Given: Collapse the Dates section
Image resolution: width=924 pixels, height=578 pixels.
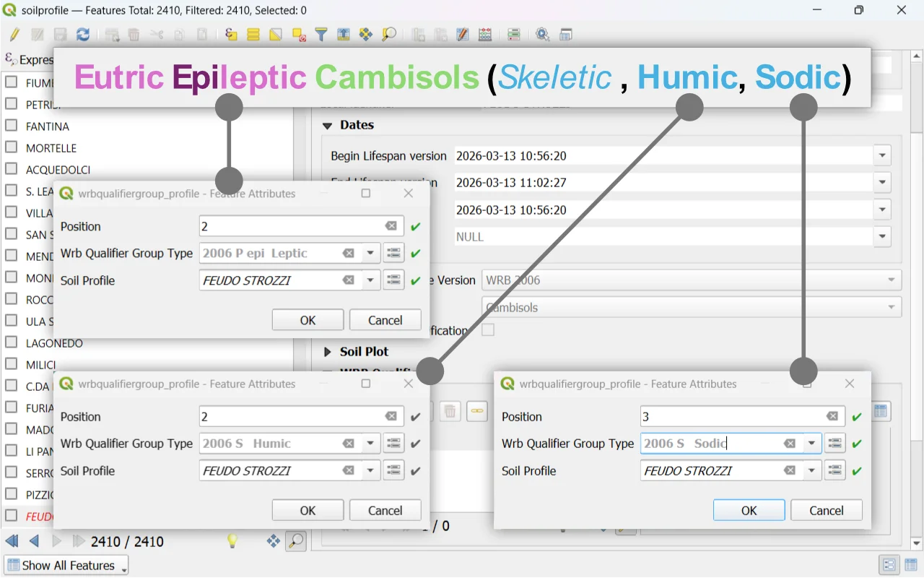Looking at the screenshot, I should pos(328,125).
